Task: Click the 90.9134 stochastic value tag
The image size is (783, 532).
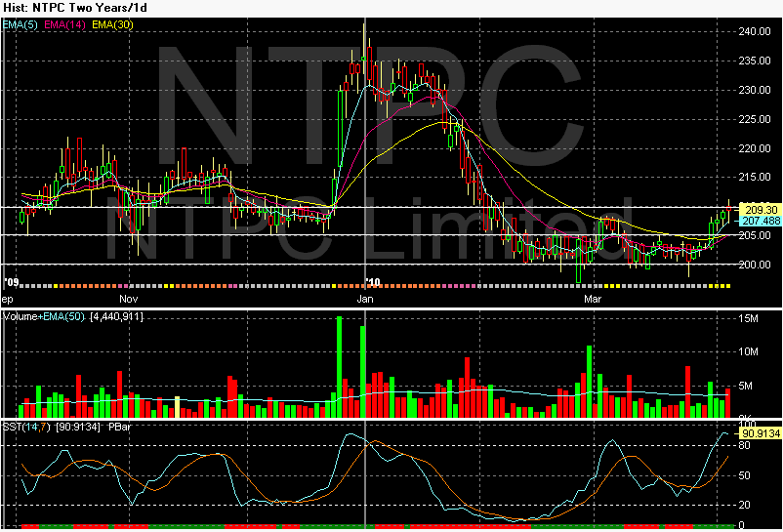Action: click(x=761, y=433)
